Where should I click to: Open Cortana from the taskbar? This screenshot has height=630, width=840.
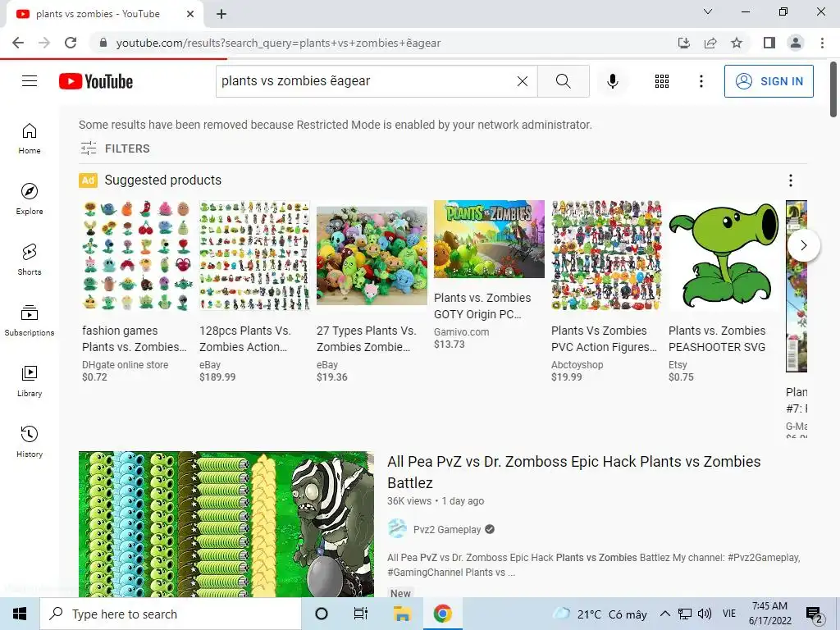coord(322,614)
